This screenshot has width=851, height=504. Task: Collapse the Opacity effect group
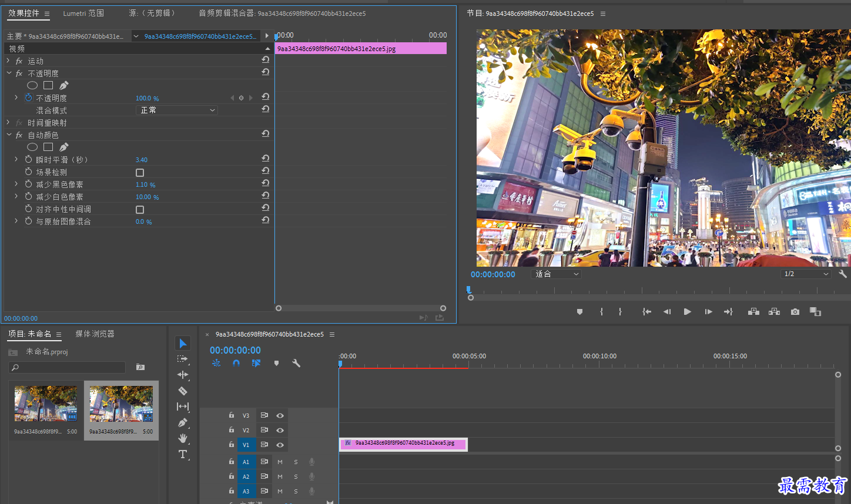8,73
